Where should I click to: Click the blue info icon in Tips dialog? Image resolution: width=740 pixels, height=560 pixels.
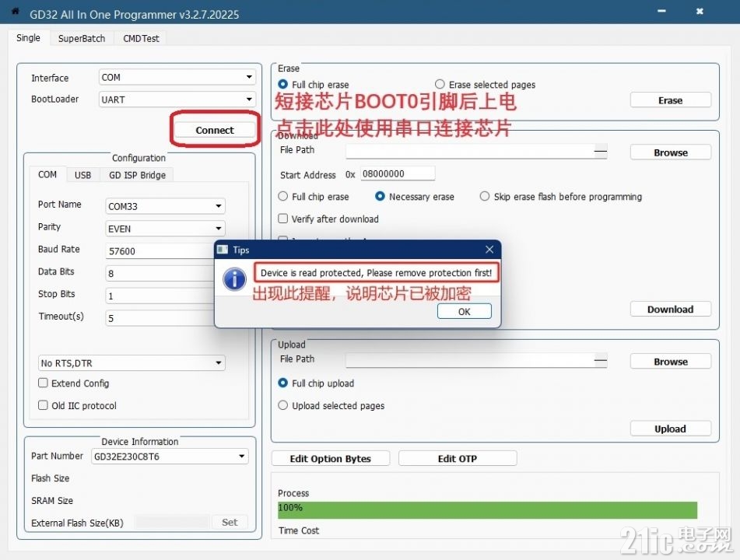click(234, 278)
